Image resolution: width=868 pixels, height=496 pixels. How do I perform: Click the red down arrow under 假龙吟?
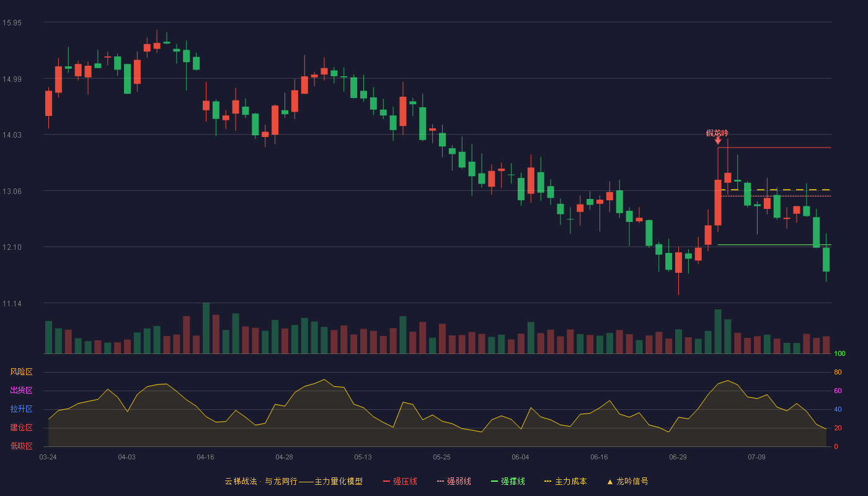[718, 141]
